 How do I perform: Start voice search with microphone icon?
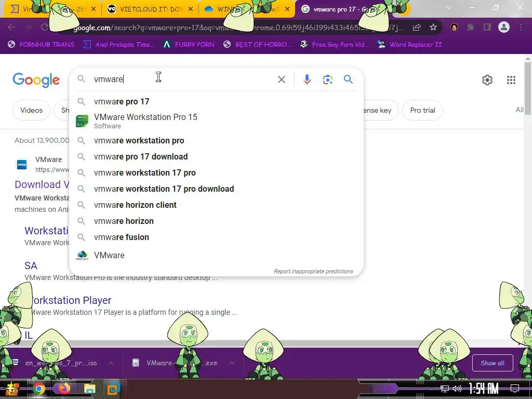click(307, 79)
